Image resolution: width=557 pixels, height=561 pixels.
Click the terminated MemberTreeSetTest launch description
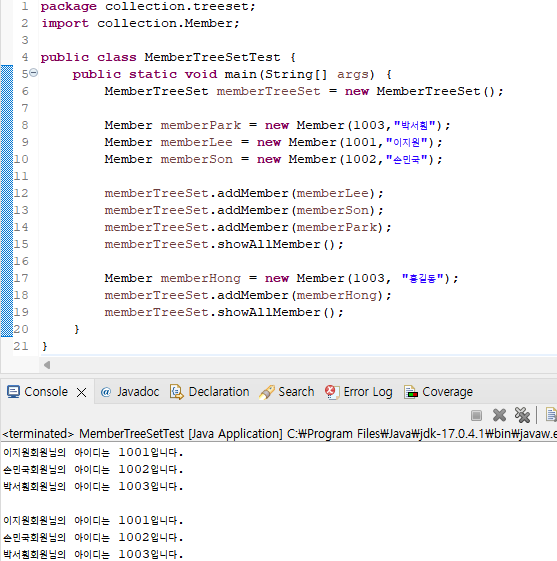[x=279, y=434]
